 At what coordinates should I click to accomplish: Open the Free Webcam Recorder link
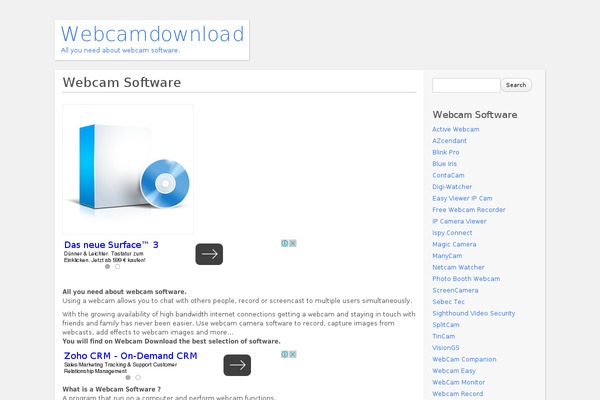click(x=469, y=210)
